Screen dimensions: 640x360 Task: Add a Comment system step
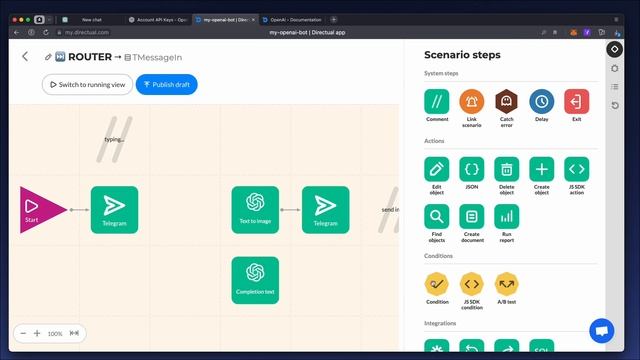click(436, 102)
